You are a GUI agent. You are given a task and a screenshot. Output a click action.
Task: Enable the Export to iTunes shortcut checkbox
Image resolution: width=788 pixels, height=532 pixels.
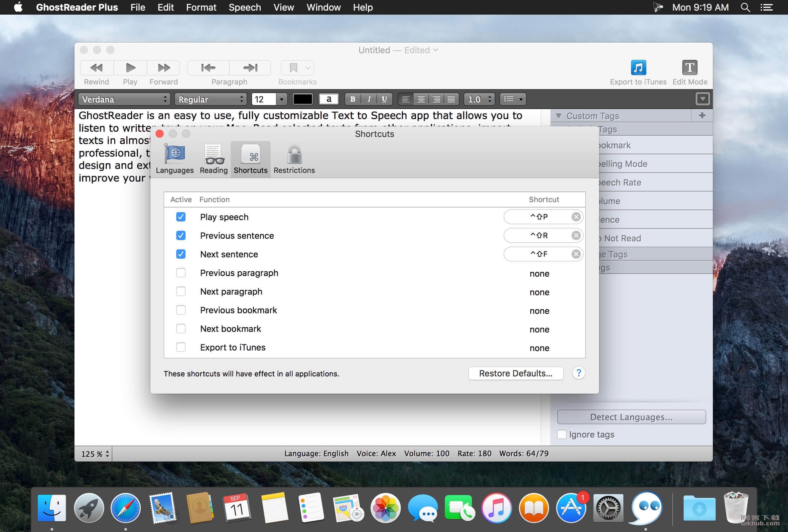(181, 347)
